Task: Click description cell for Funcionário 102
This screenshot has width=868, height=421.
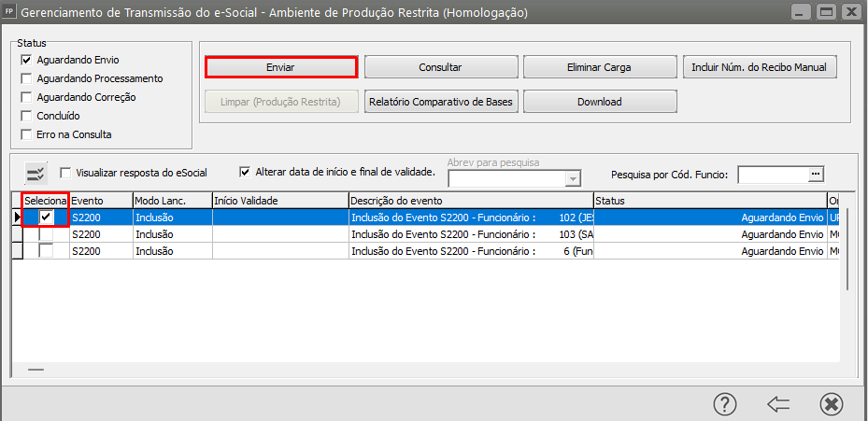Action: 471,218
